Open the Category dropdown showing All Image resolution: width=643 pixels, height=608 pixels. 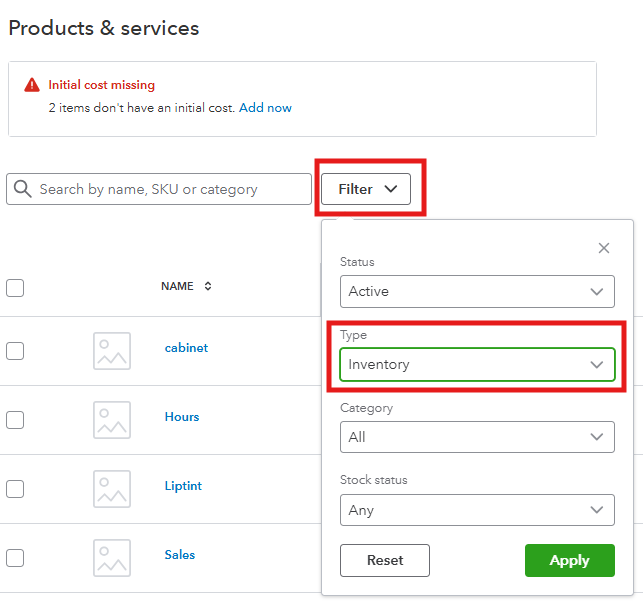pos(476,437)
